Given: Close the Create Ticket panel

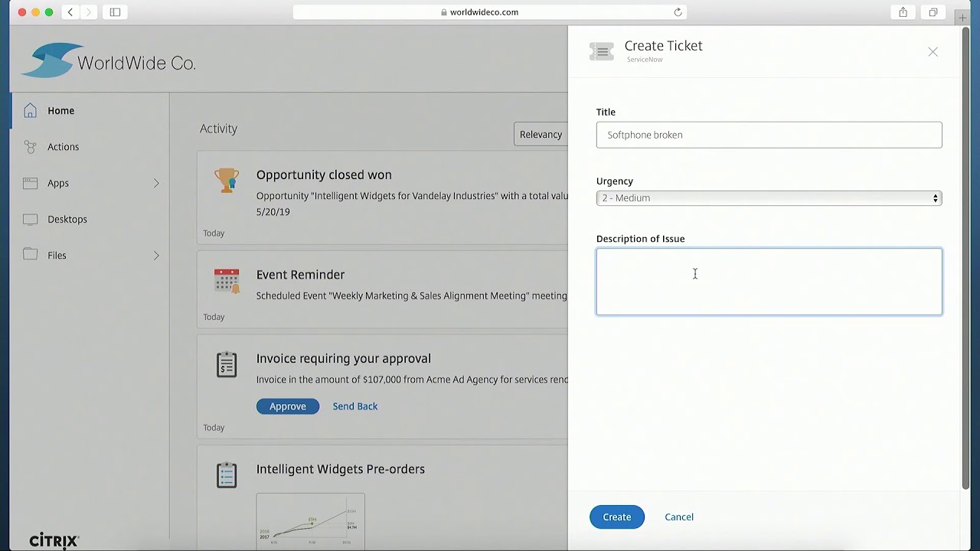Looking at the screenshot, I should 933,51.
